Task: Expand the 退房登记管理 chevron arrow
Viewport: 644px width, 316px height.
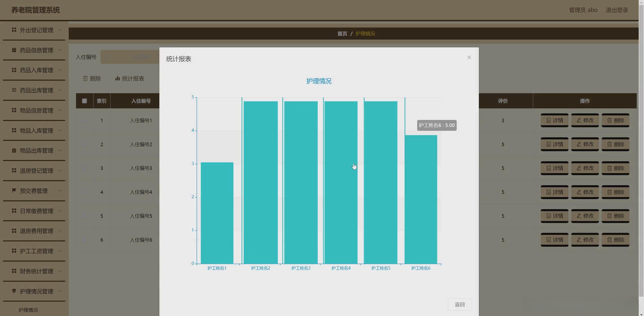Action: pos(60,171)
